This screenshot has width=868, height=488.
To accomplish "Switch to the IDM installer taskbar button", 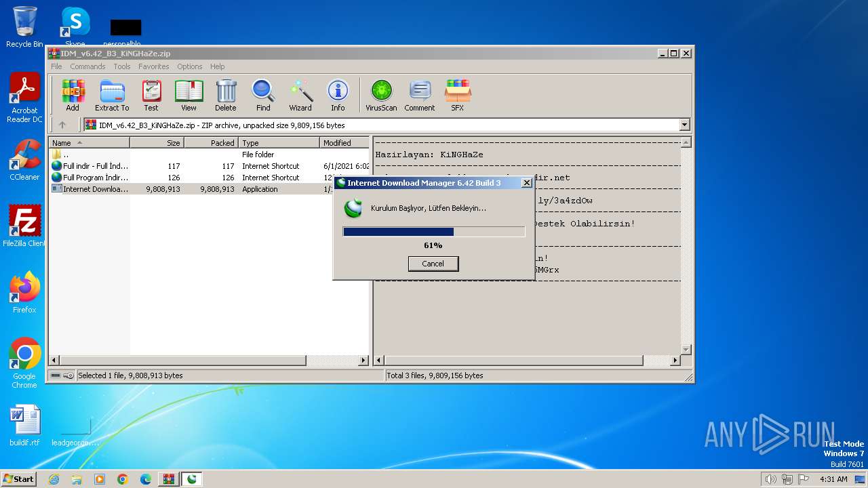I will [x=192, y=479].
